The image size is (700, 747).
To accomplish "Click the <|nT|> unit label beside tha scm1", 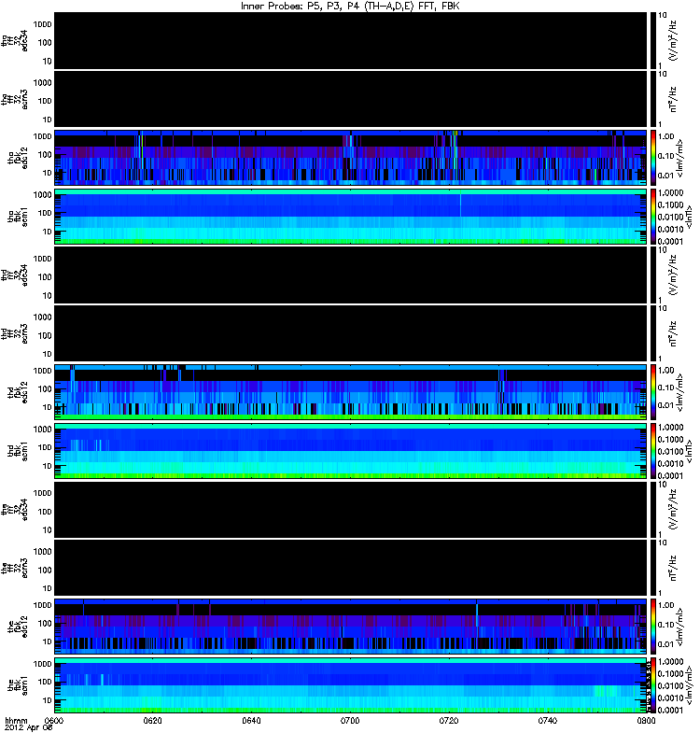I will (688, 217).
